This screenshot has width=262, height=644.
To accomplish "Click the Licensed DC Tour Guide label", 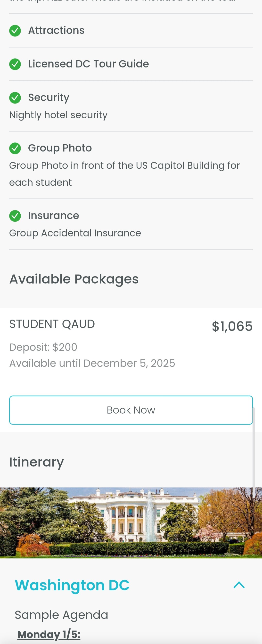I will pyautogui.click(x=88, y=64).
